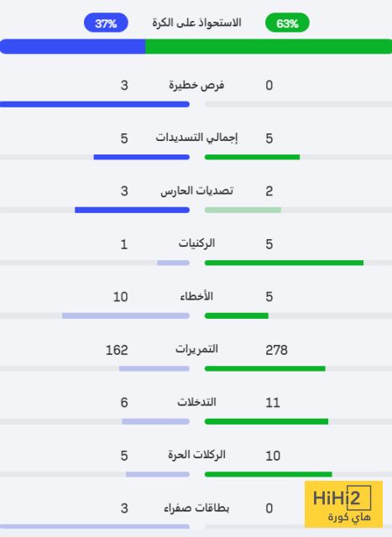This screenshot has height=537, width=392.
Task: Select the الأخطاء fouls label
Action: 196,296
